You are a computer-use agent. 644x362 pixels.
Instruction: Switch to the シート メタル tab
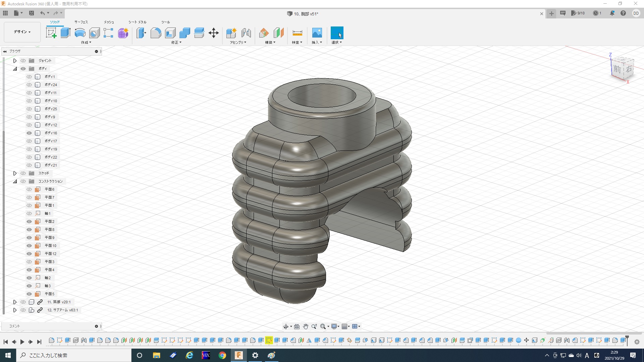click(x=137, y=22)
